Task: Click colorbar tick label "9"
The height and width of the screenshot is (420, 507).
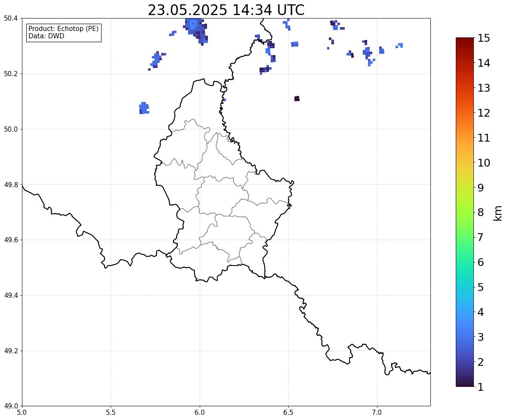Action: [x=481, y=188]
